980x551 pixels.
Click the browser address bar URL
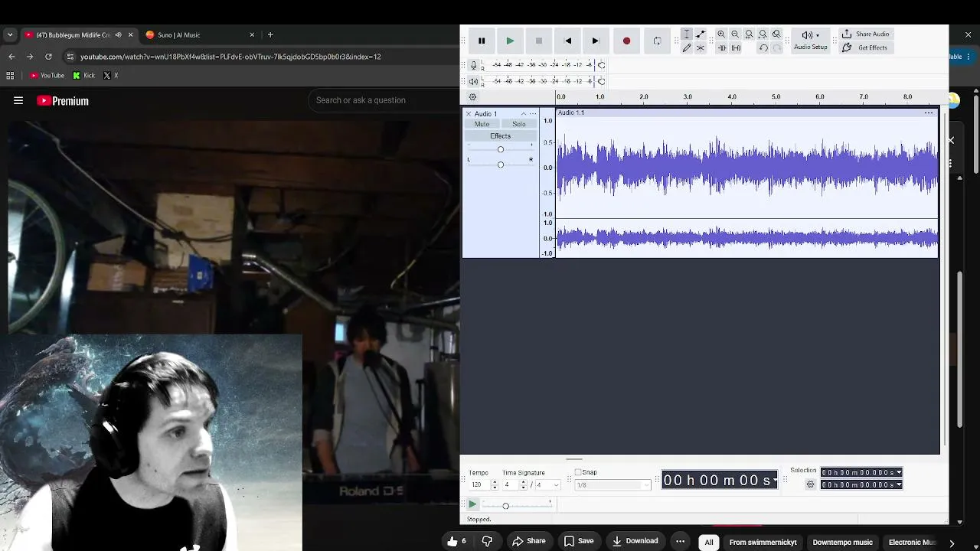tap(230, 57)
